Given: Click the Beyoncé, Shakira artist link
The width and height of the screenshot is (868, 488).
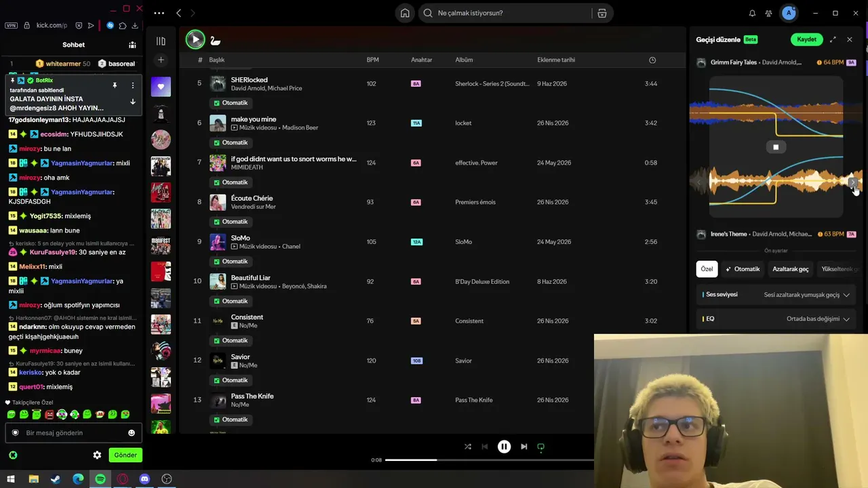Looking at the screenshot, I should coord(304,286).
